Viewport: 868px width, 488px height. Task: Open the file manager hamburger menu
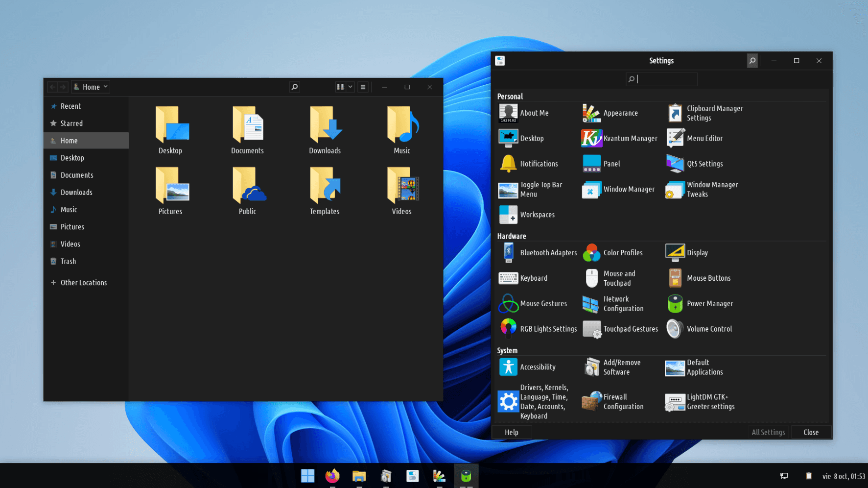point(363,87)
